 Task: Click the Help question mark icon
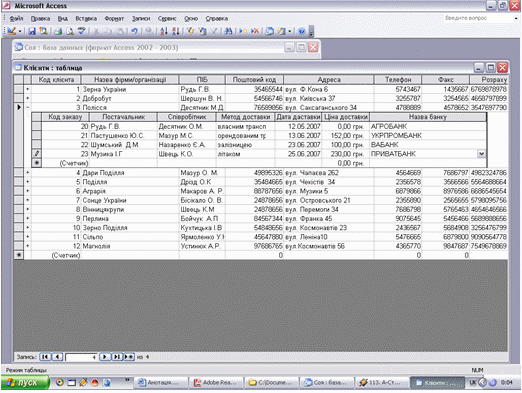[x=301, y=31]
